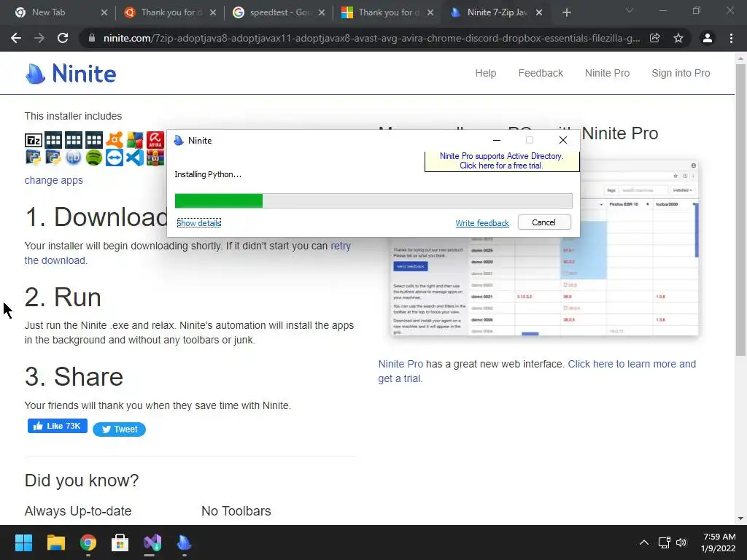Close the speedtest tab
This screenshot has height=560, width=747.
point(322,13)
